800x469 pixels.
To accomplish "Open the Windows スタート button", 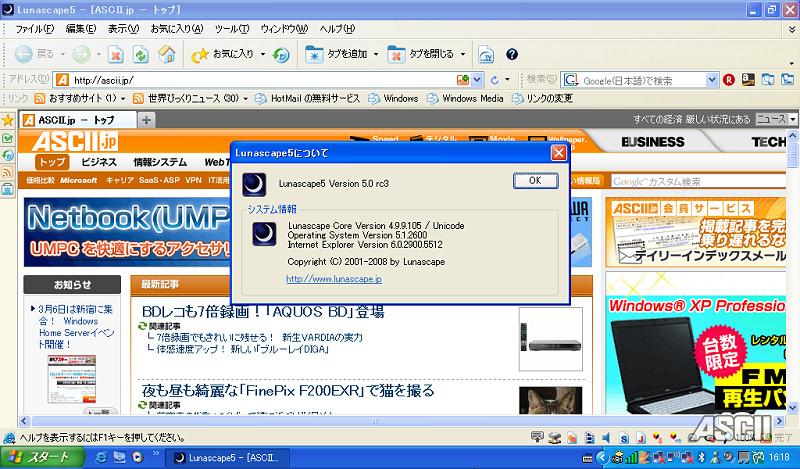I will pyautogui.click(x=42, y=457).
